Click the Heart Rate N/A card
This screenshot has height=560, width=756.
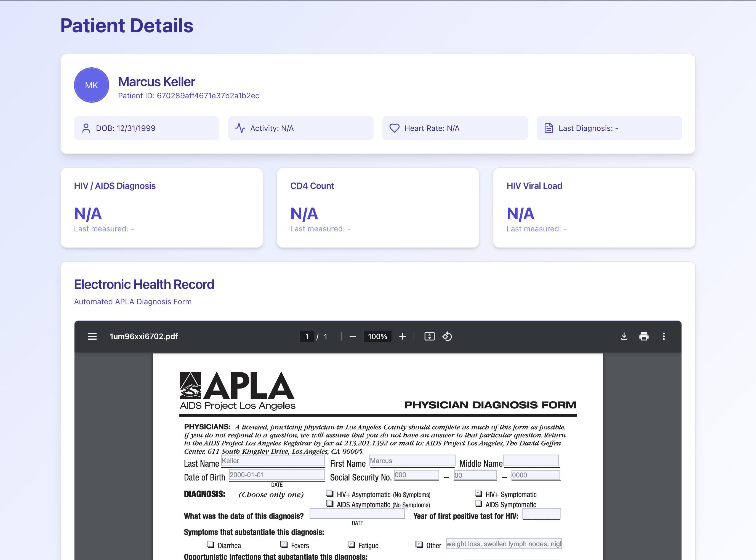click(454, 128)
